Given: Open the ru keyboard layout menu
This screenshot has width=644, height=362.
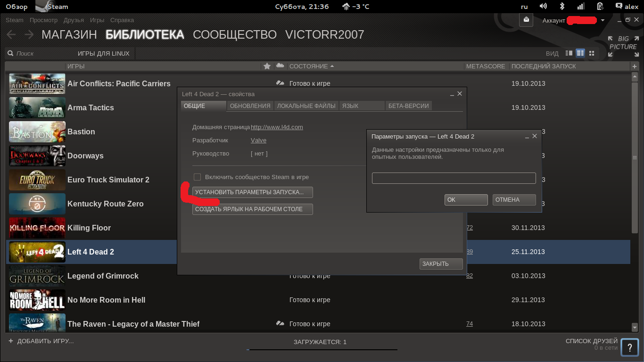Looking at the screenshot, I should [524, 7].
